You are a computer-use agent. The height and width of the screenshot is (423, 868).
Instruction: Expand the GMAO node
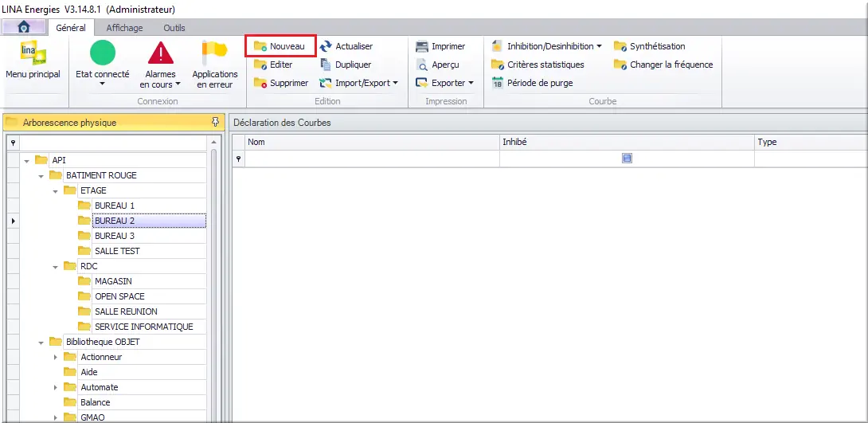point(56,417)
